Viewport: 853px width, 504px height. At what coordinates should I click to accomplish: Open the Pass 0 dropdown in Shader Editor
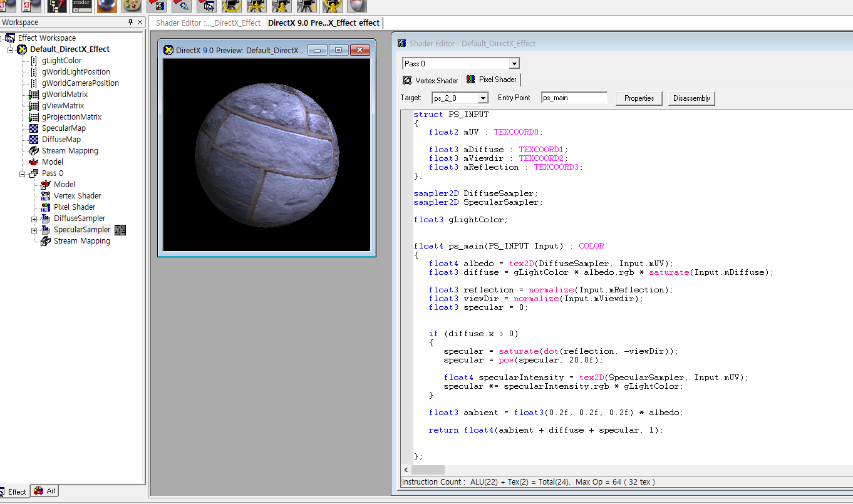514,64
